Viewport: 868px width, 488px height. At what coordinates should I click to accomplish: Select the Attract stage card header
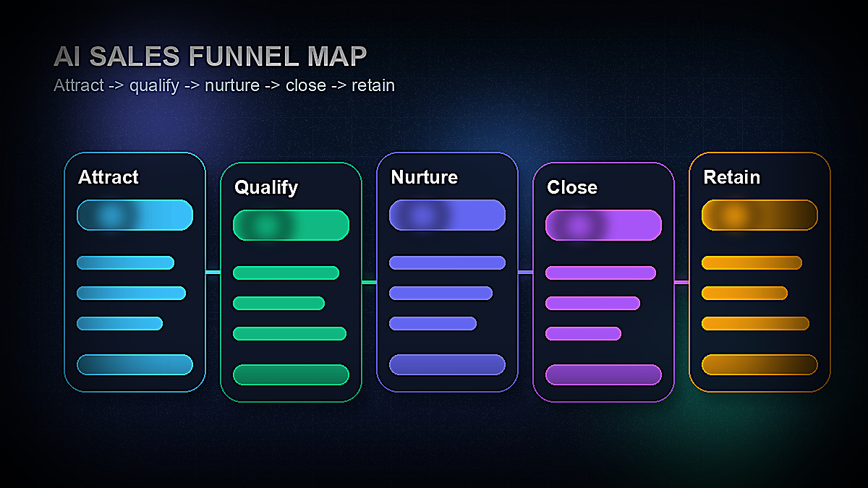(x=107, y=177)
